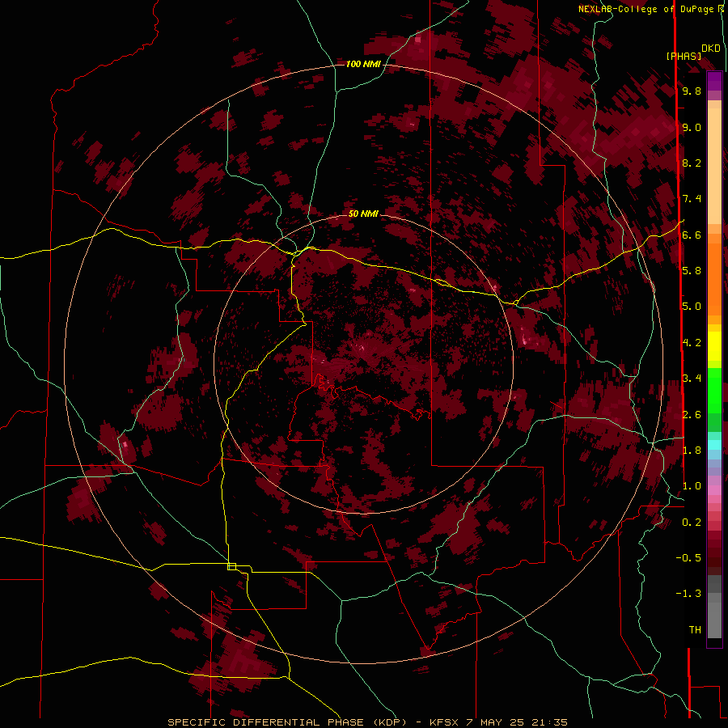This screenshot has height=728, width=728.
Task: Click the gray segment of the color bar
Action: click(714, 608)
